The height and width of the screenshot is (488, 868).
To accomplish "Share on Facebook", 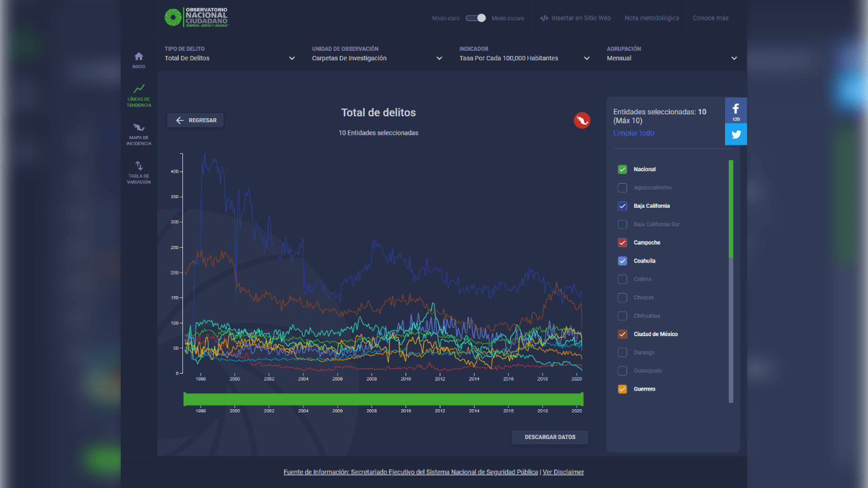I will point(736,110).
